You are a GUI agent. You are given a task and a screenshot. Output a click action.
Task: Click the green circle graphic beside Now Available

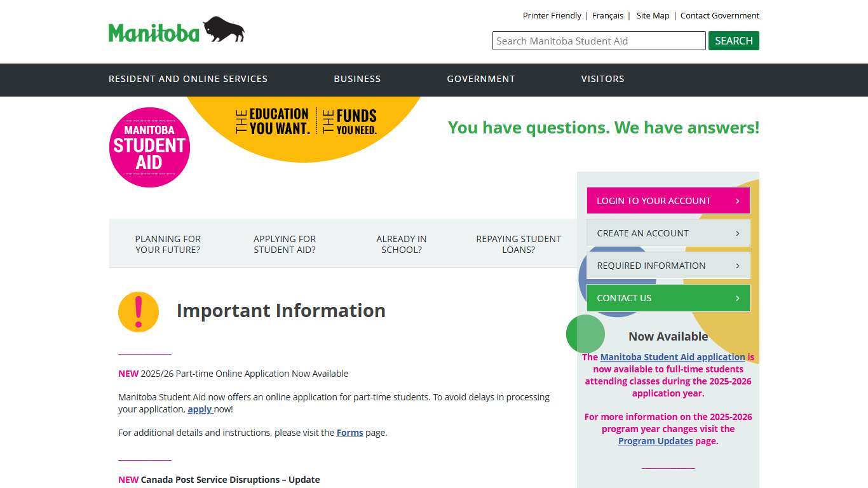tap(585, 334)
